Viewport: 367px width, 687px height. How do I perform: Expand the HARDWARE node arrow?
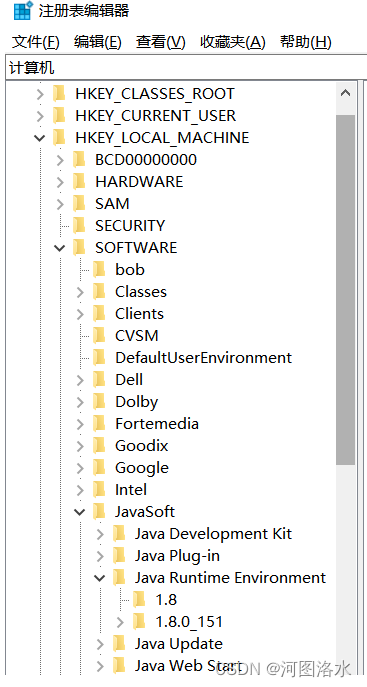60,181
